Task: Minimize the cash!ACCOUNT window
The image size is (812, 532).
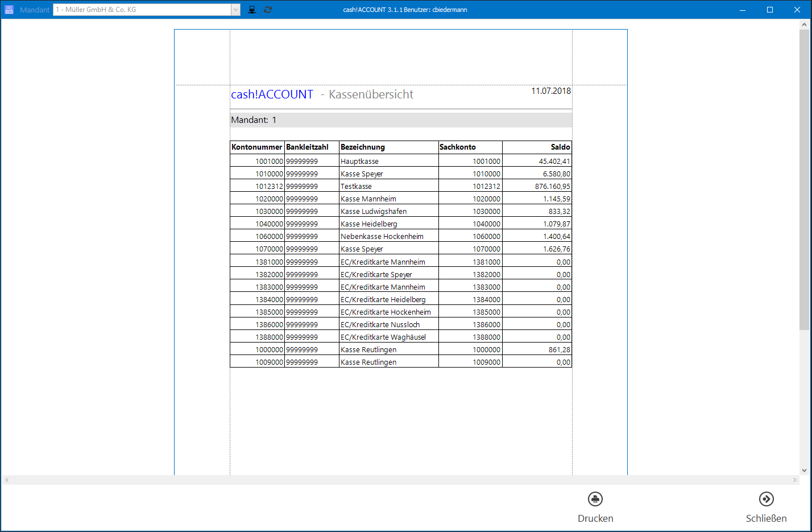Action: tap(743, 10)
